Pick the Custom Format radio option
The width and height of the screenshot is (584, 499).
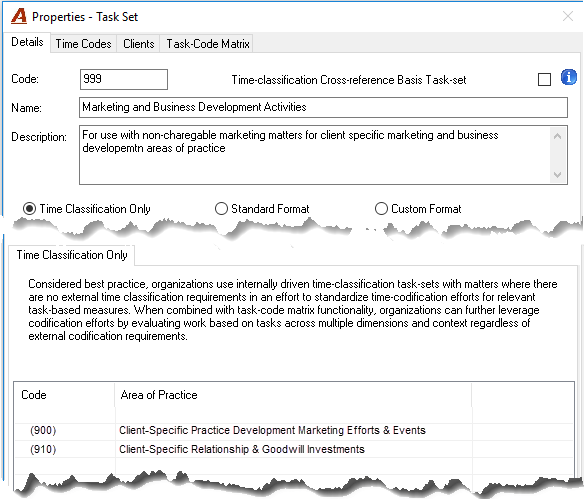[381, 209]
